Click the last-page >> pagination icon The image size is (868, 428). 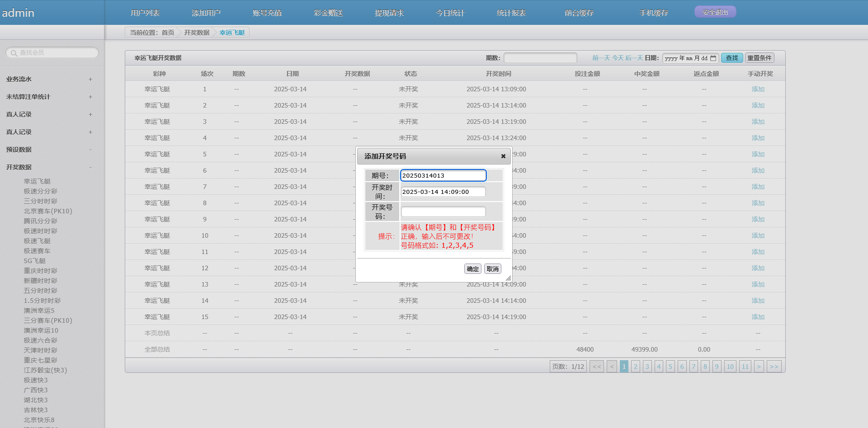point(774,366)
